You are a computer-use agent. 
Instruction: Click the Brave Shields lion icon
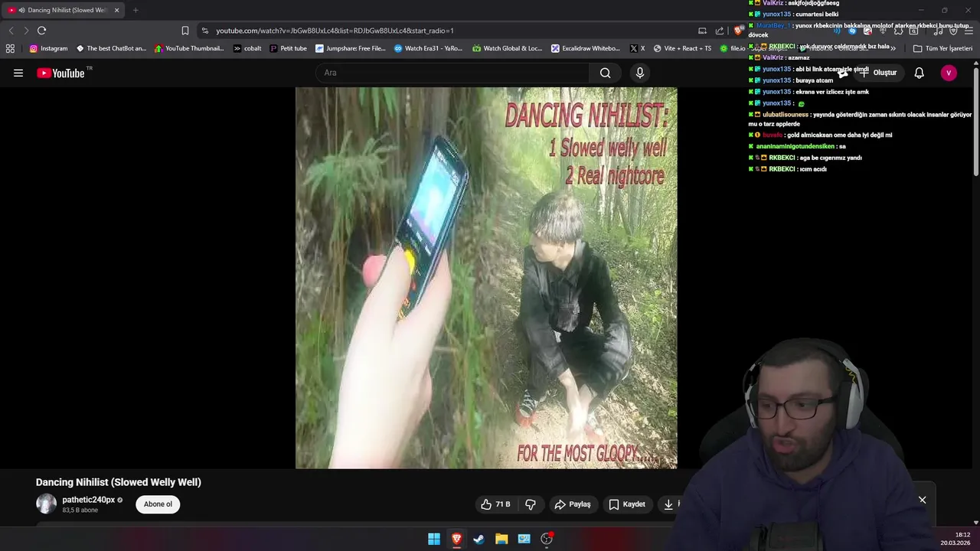(738, 31)
